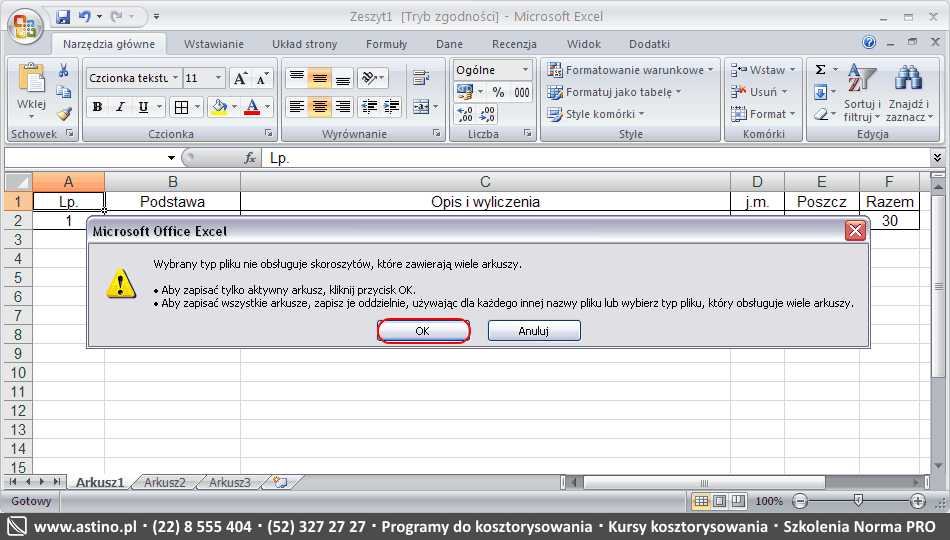The height and width of the screenshot is (540, 950).
Task: Insert new worksheet tab icon
Action: (x=280, y=482)
